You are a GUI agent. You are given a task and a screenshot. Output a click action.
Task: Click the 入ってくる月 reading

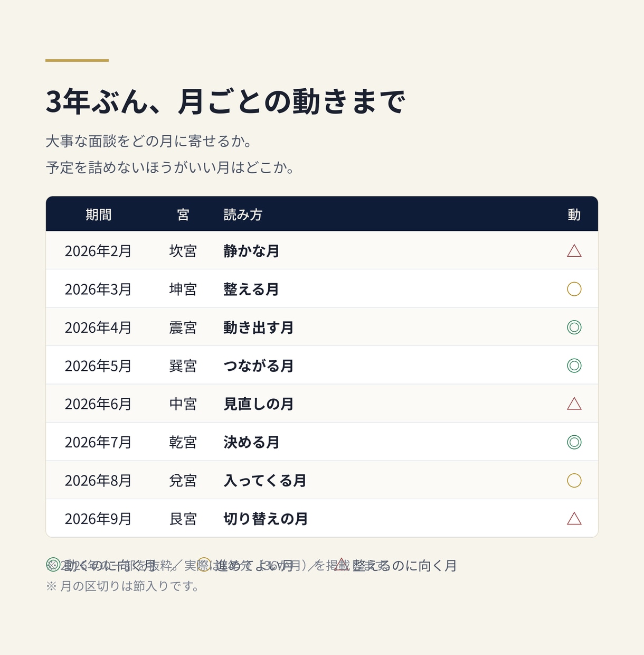[x=265, y=481]
